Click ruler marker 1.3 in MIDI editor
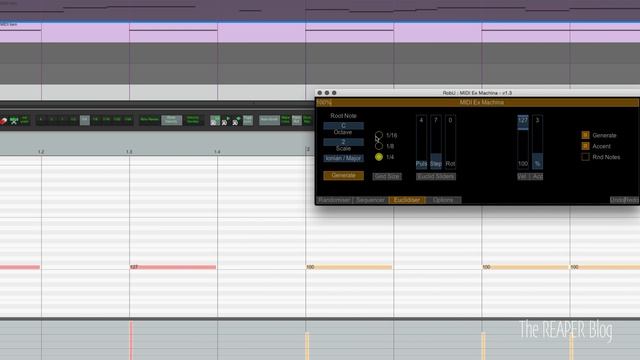Screen dimensions: 640x360 tap(129, 152)
